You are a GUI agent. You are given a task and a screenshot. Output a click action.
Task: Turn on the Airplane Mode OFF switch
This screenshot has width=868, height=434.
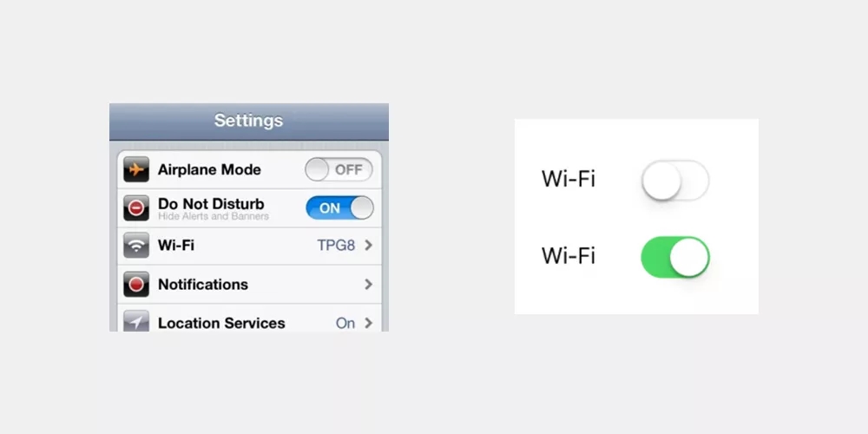[339, 169]
